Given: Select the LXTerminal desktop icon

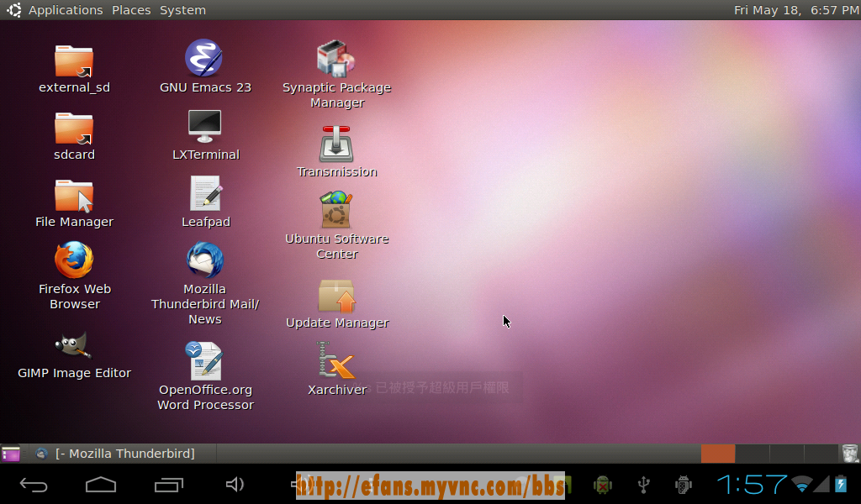Looking at the screenshot, I should pyautogui.click(x=205, y=127).
